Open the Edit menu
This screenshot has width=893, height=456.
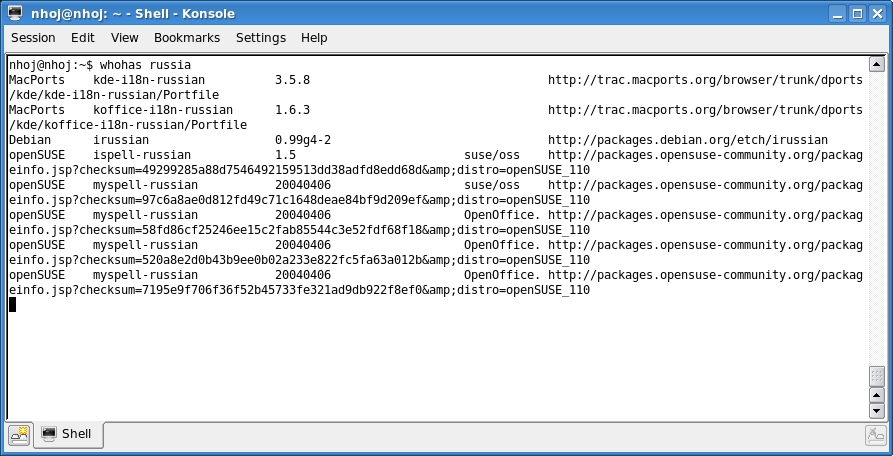coord(83,38)
